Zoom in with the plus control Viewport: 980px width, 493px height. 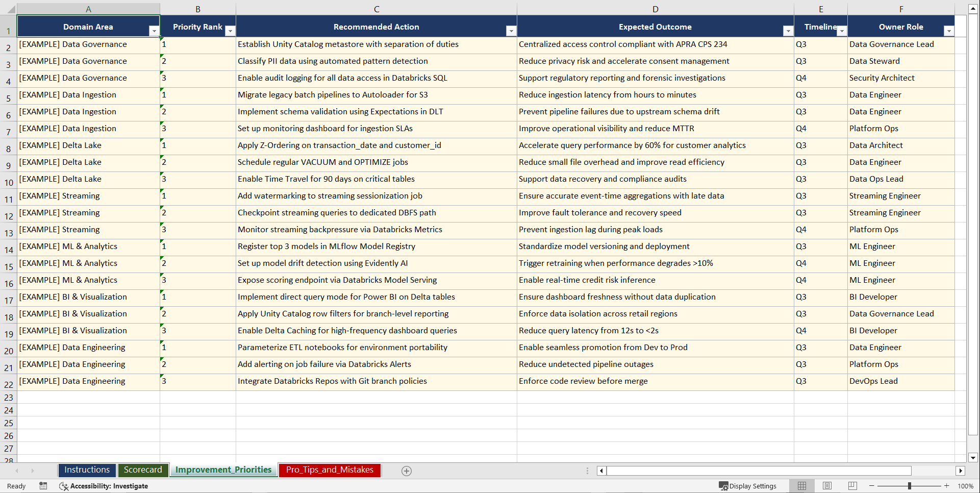[947, 485]
